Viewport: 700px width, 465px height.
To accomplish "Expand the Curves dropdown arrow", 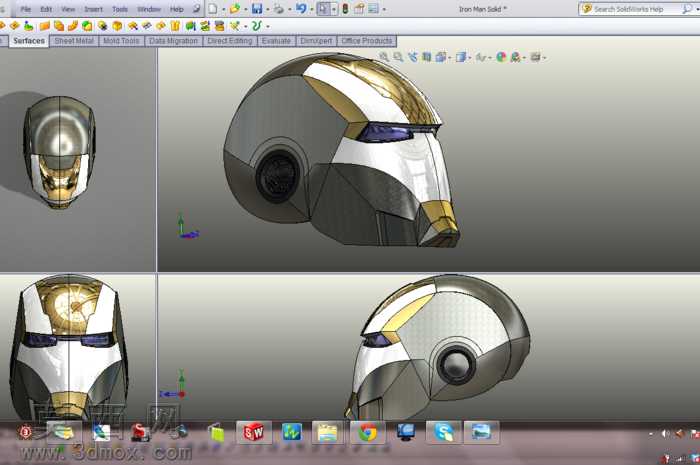I will click(267, 27).
